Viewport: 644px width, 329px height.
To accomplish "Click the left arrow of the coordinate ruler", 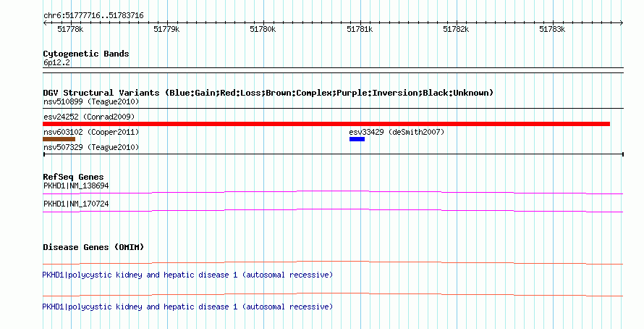I will pos(45,23).
